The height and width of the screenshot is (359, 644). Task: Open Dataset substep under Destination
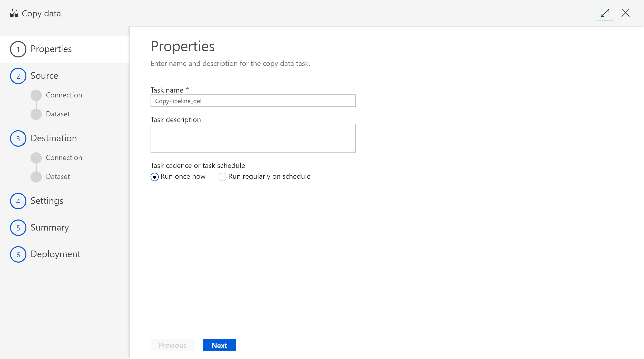pyautogui.click(x=58, y=177)
